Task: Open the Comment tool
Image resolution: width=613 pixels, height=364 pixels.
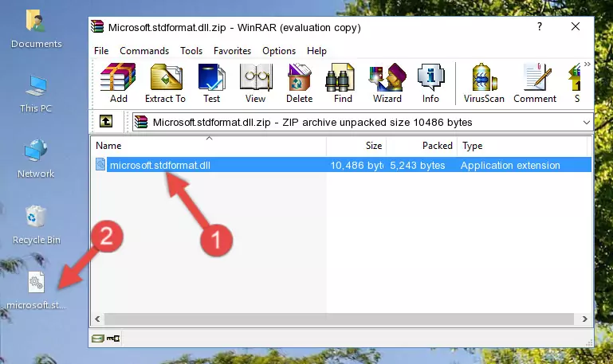Action: click(535, 83)
